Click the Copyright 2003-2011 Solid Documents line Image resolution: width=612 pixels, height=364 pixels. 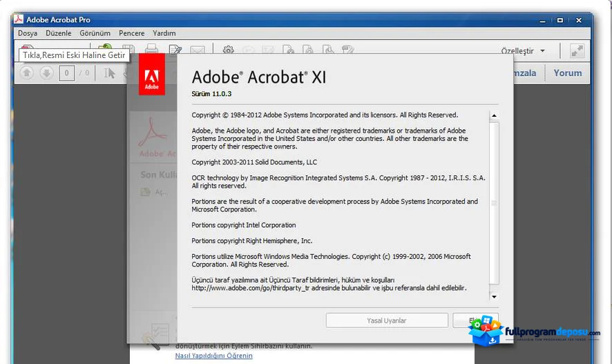pyautogui.click(x=254, y=162)
